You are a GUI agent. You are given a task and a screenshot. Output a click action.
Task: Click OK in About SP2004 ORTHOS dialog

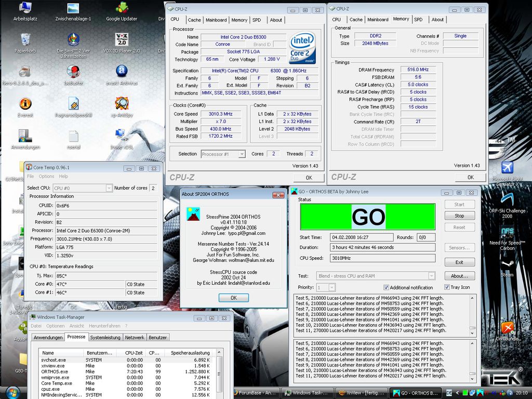coord(233,298)
